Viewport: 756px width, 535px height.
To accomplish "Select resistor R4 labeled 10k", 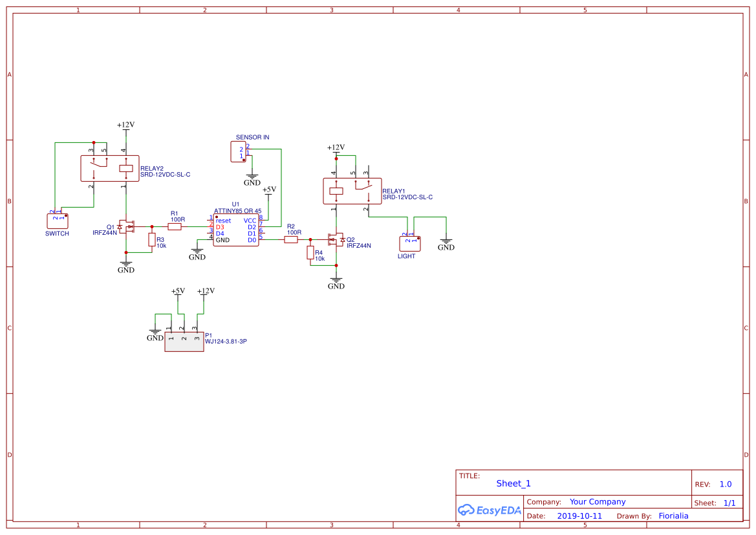I will 310,254.
